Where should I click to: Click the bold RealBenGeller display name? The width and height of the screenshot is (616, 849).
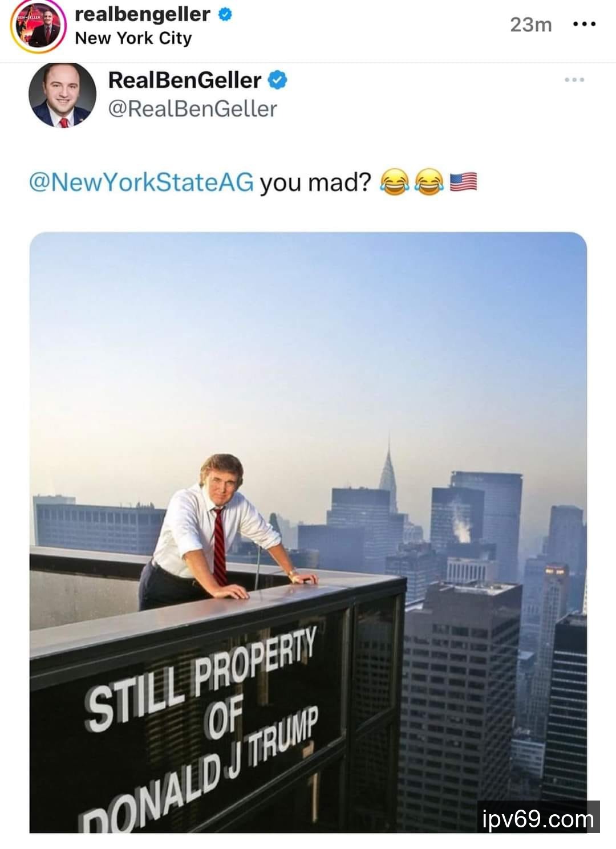click(184, 80)
